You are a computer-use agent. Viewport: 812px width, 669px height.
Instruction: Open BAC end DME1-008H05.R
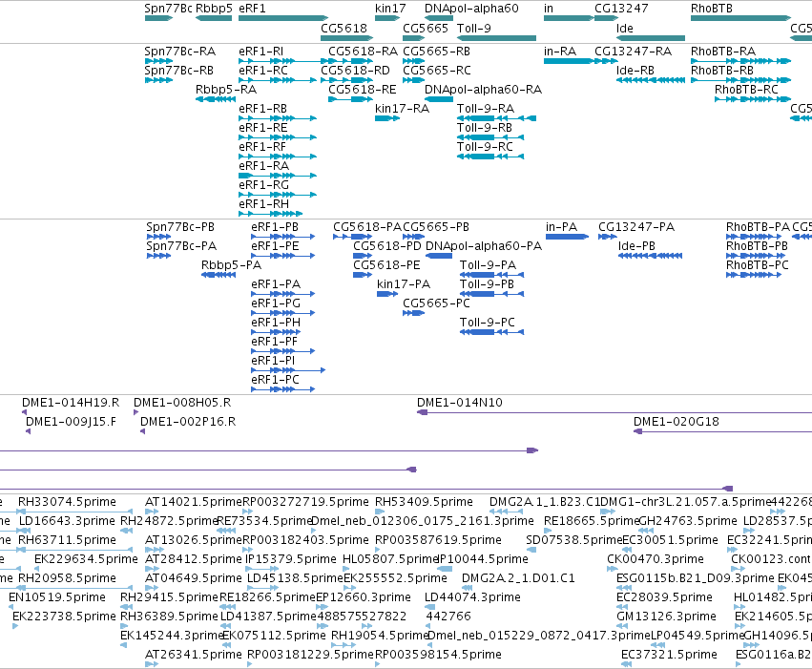(136, 412)
